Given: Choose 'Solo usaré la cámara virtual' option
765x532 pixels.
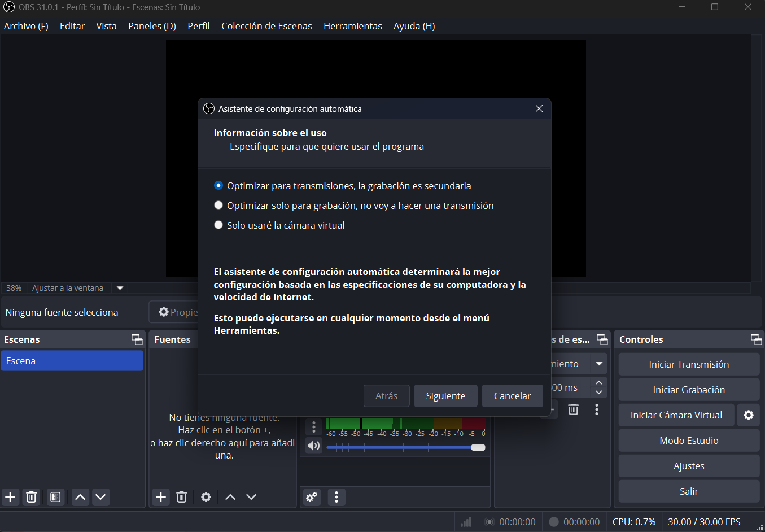Looking at the screenshot, I should tap(218, 225).
